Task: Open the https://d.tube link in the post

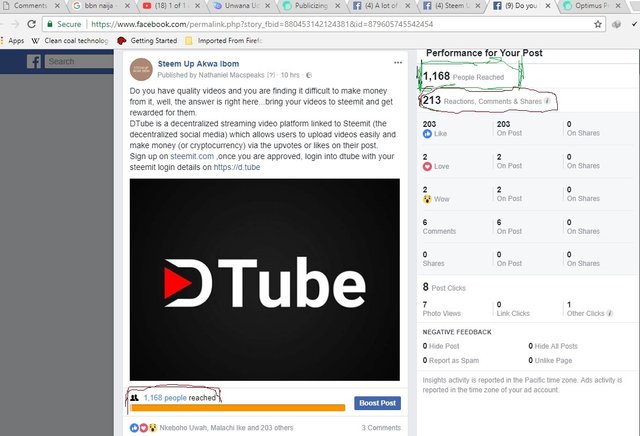Action: click(237, 167)
